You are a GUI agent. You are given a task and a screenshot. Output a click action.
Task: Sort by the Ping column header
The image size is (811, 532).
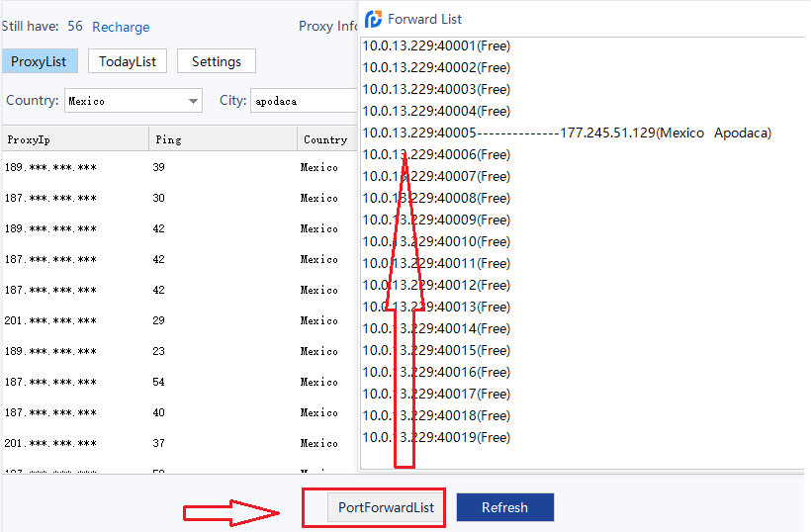pyautogui.click(x=223, y=139)
